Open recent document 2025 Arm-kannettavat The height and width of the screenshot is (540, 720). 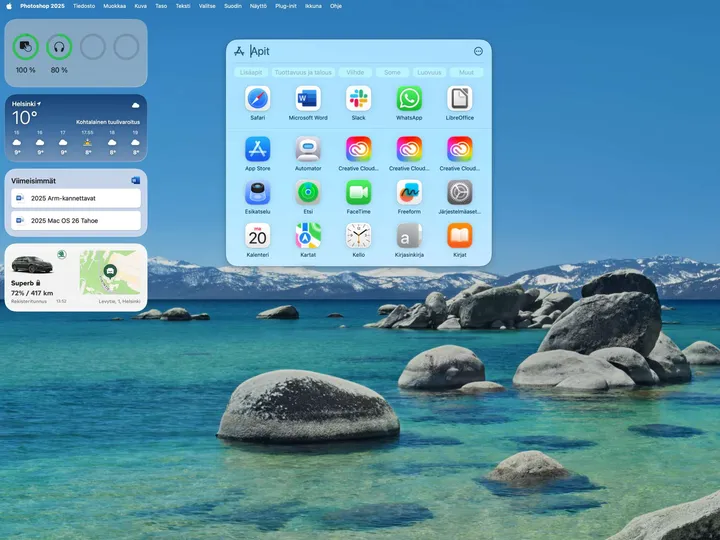76,198
